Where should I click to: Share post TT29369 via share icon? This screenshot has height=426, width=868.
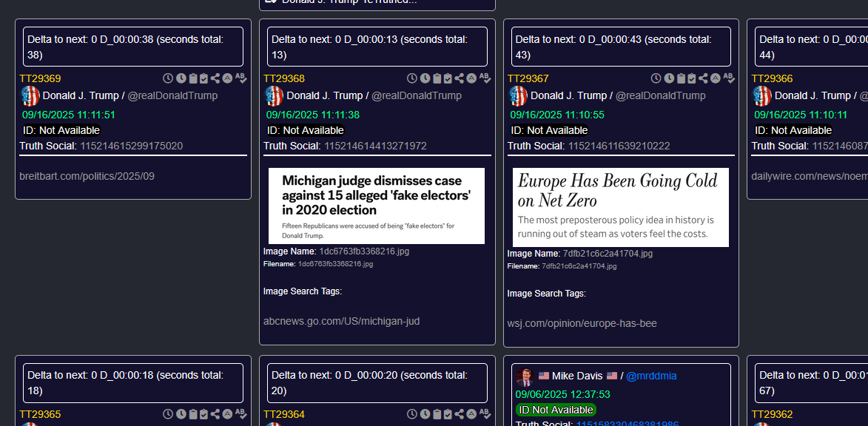click(215, 78)
